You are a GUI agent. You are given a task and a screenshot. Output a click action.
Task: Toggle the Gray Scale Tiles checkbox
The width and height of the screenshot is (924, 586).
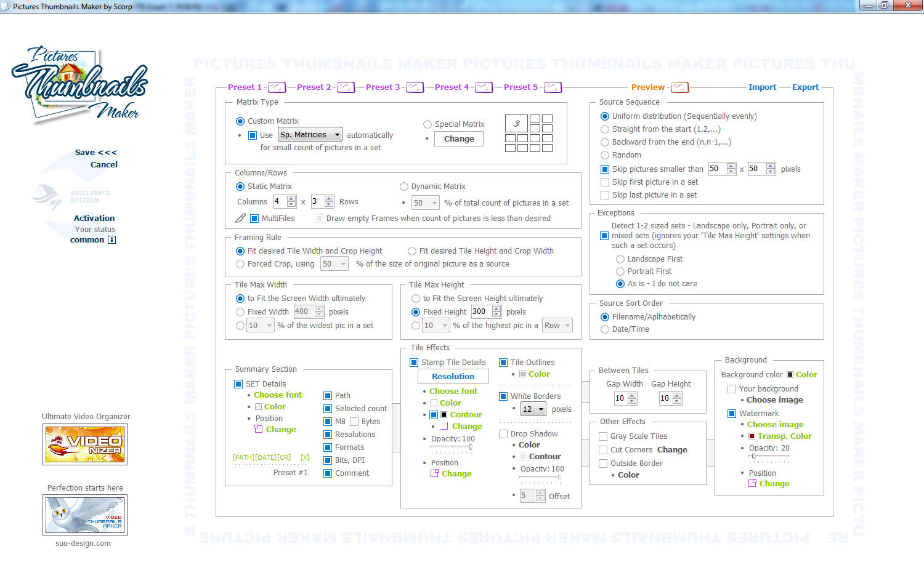(x=604, y=436)
